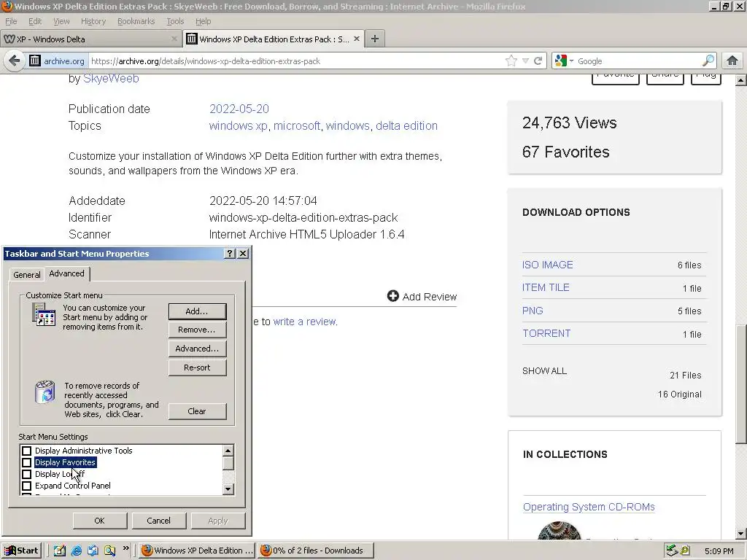Click the URL address field

click(295, 61)
